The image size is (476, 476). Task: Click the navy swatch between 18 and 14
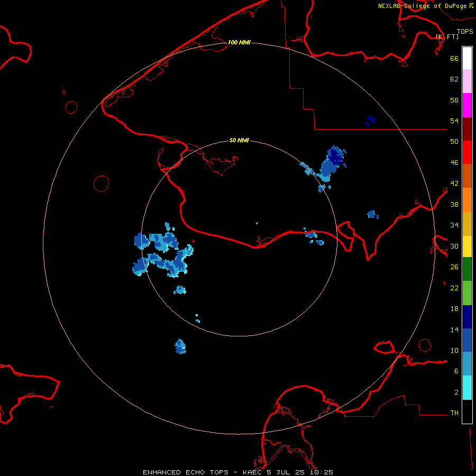pos(467,317)
